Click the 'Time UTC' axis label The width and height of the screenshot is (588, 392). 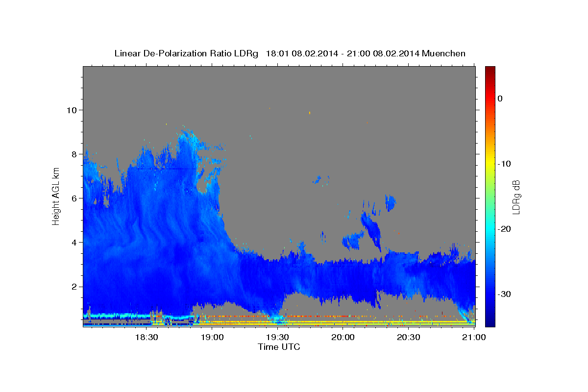(279, 347)
